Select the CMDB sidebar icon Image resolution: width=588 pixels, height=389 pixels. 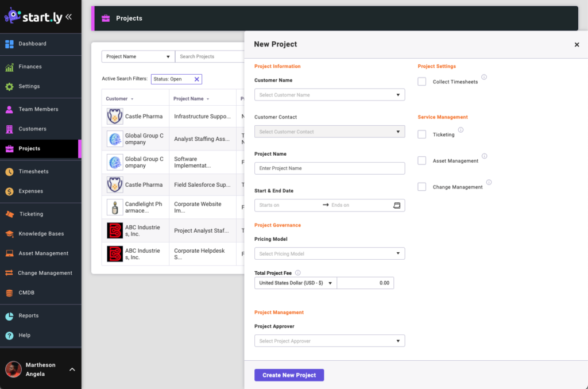(x=10, y=292)
